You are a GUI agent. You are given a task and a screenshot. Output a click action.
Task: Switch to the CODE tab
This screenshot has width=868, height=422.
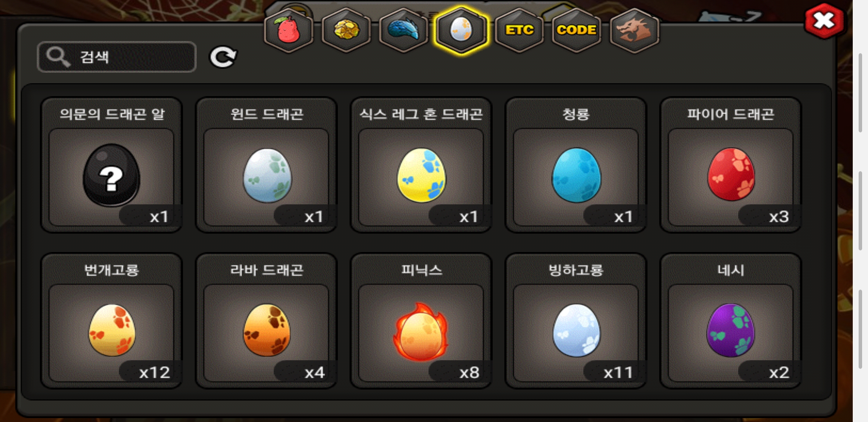click(x=576, y=30)
